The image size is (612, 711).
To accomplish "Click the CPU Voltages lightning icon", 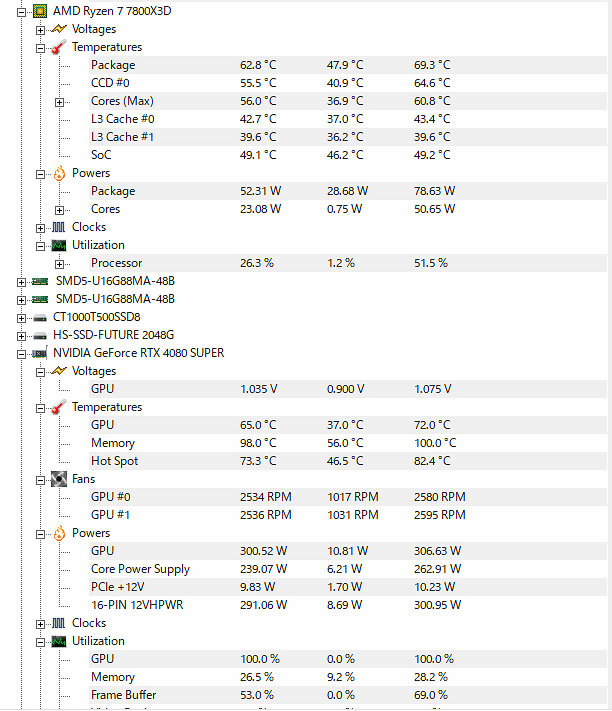I will [59, 29].
